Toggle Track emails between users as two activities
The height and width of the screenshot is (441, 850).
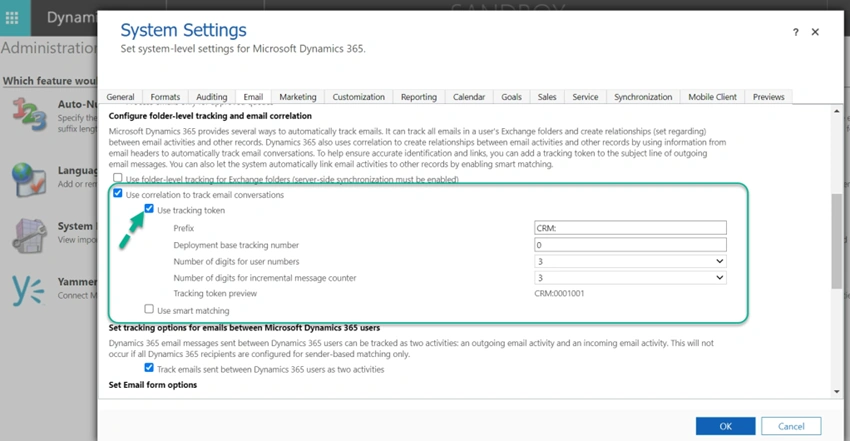(x=149, y=367)
